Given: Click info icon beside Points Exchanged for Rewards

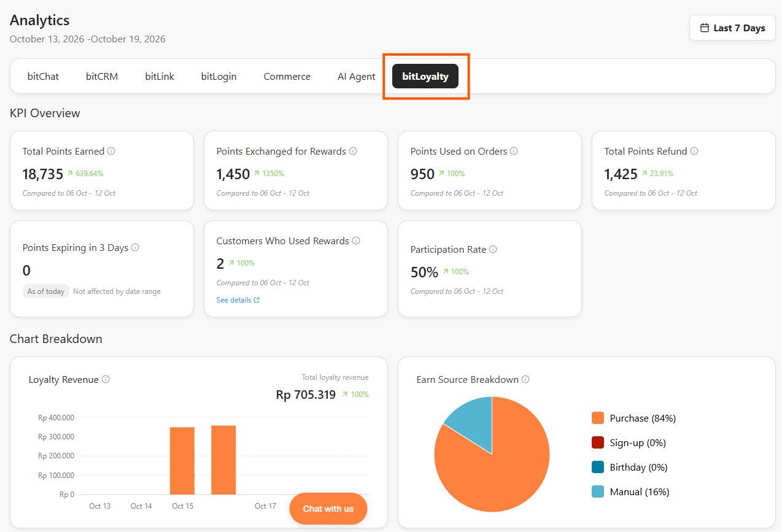Looking at the screenshot, I should pyautogui.click(x=353, y=151).
